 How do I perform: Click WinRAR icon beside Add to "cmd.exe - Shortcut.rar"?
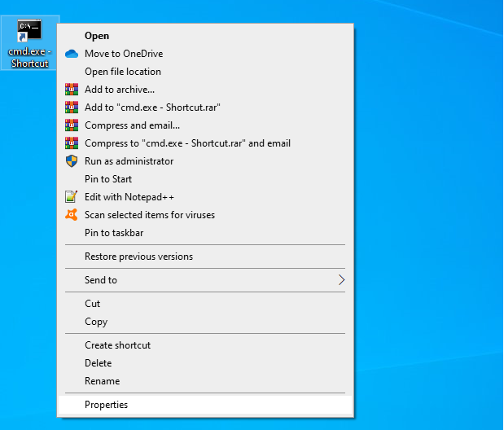tap(72, 107)
